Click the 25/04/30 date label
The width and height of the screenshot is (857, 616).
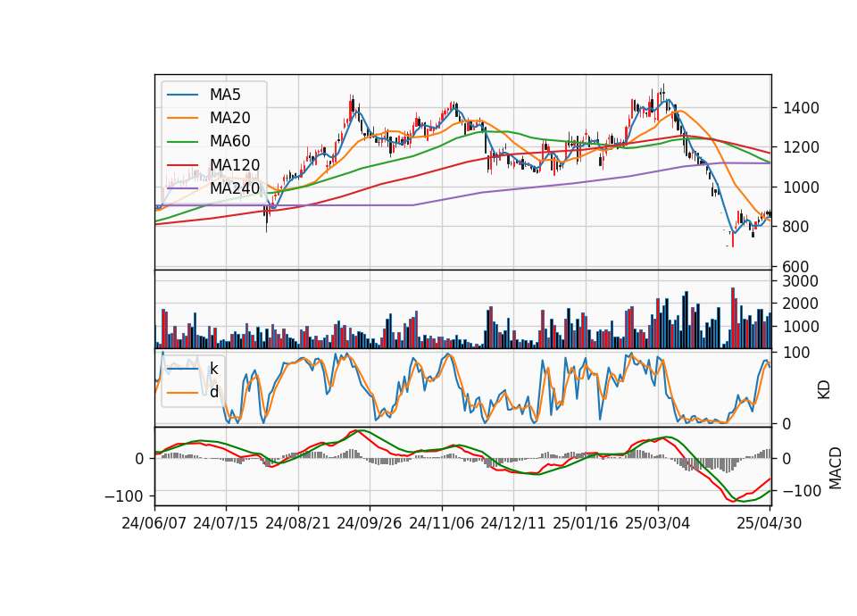point(770,523)
